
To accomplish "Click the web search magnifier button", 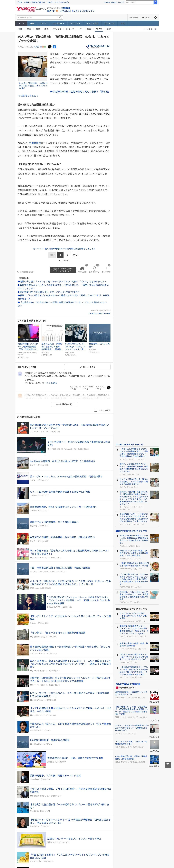I will coord(155,2).
